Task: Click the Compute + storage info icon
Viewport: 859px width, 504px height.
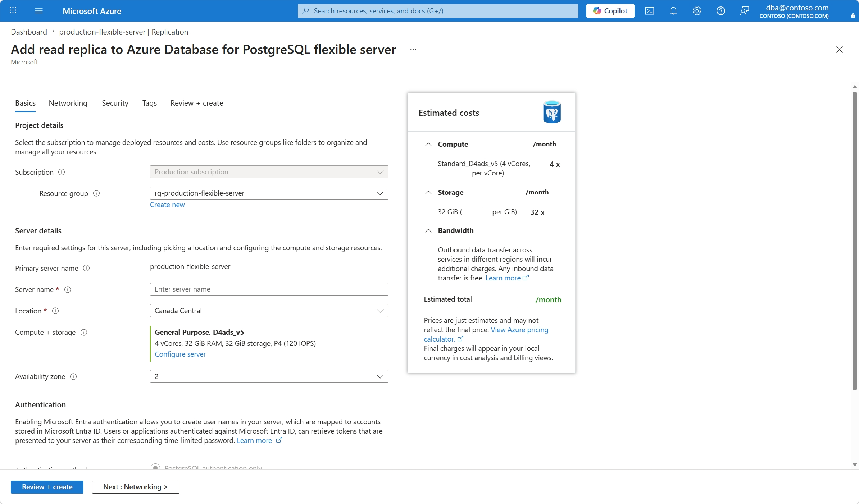Action: pos(84,333)
